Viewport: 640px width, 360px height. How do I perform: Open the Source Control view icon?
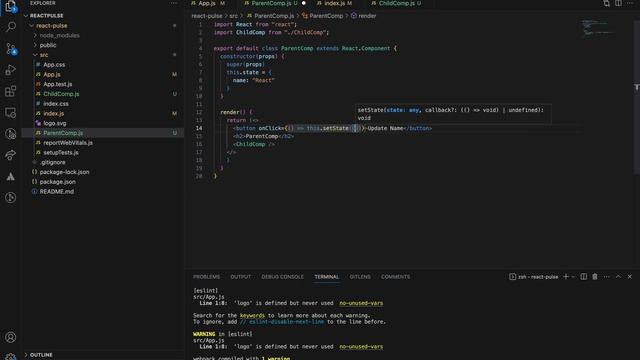pyautogui.click(x=11, y=49)
